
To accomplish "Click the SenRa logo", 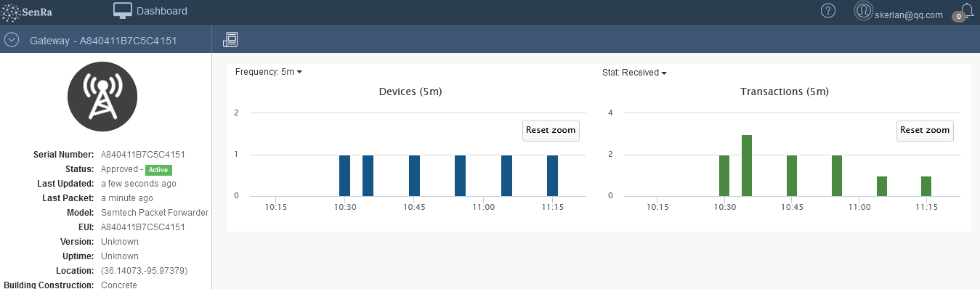I will (29, 12).
